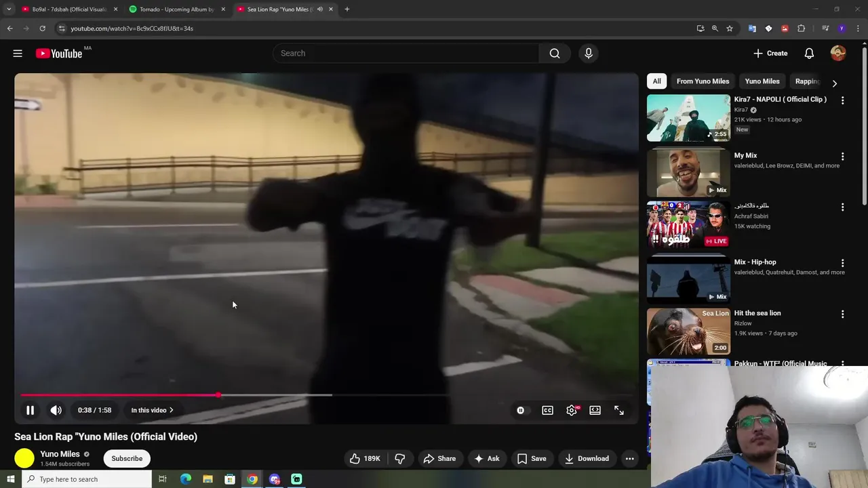
Task: Open the extensions puzzle icon
Action: point(801,28)
